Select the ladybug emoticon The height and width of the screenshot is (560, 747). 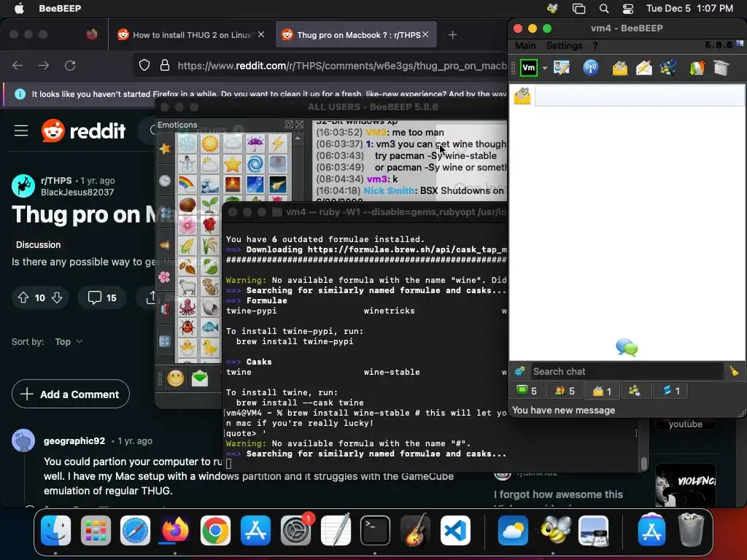point(187,327)
